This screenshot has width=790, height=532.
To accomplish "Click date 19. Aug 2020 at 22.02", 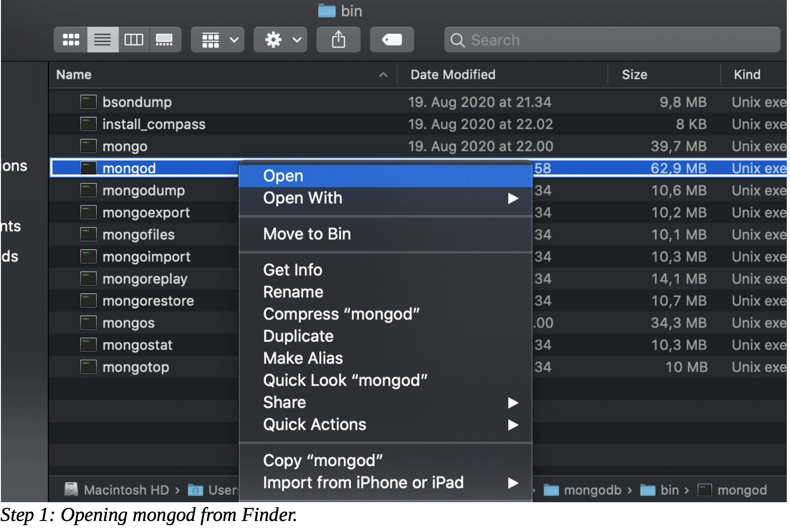I will [x=480, y=124].
